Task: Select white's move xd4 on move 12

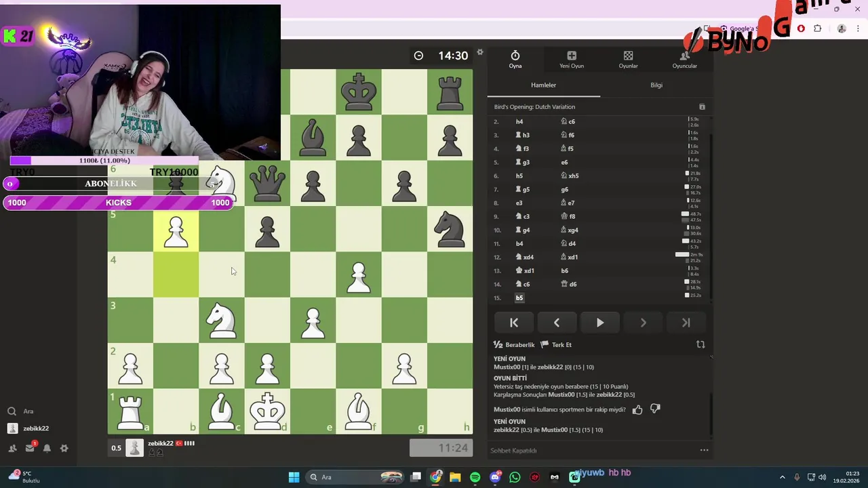Action: pyautogui.click(x=525, y=258)
